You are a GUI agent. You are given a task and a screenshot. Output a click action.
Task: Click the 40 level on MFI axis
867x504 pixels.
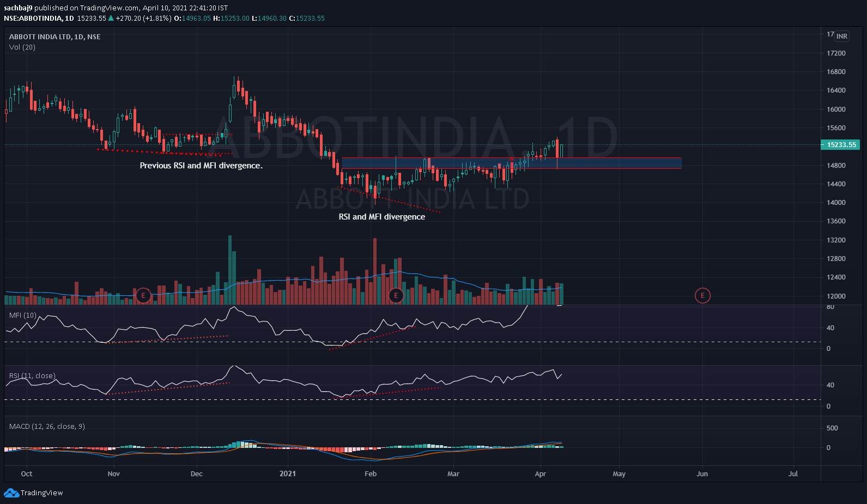[830, 327]
